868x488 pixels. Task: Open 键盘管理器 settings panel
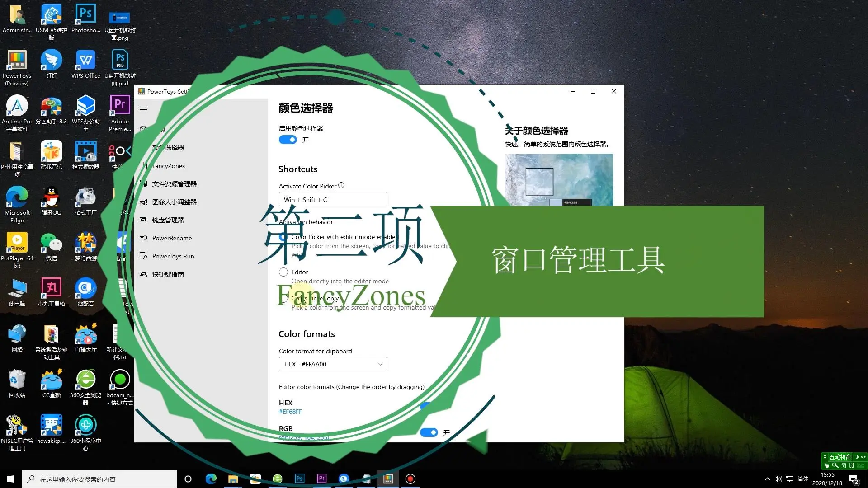tap(168, 219)
